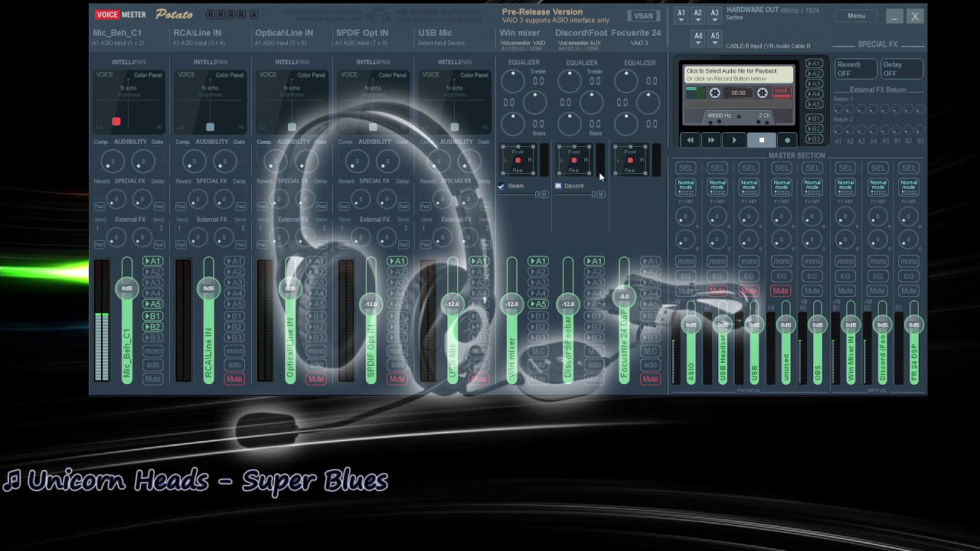Open the VBAN settings
The image size is (980, 551).
coord(643,16)
